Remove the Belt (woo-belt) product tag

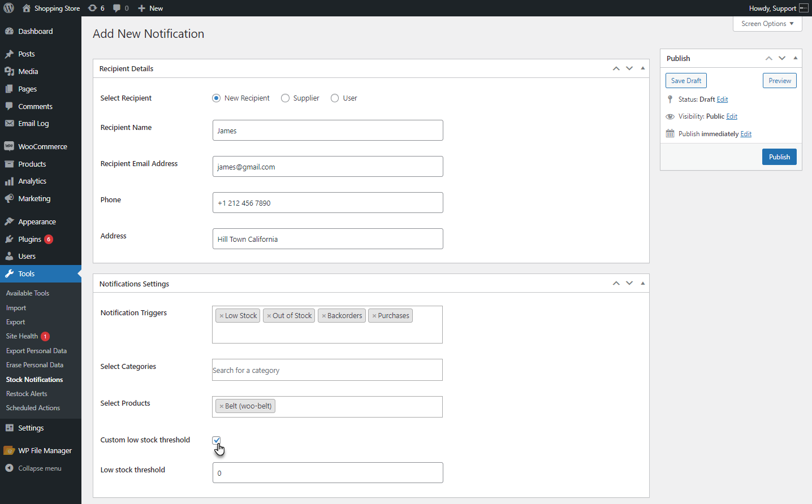pyautogui.click(x=222, y=406)
